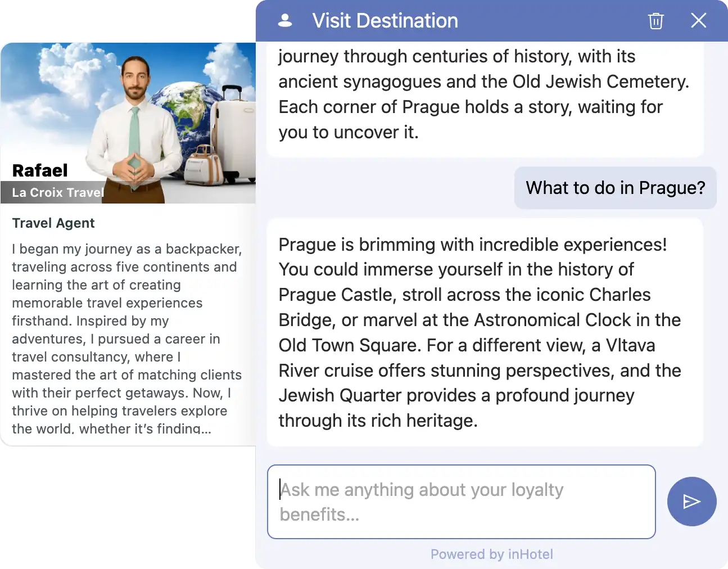Select the Travel Agent section heading
Image resolution: width=728 pixels, height=569 pixels.
pos(53,223)
